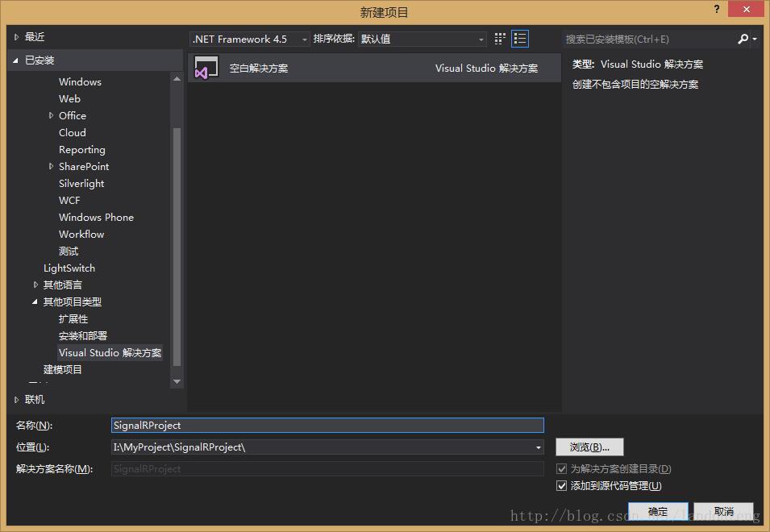Screen dimensions: 770x532
Task: Collapse the 其他项目类型 node
Action: coord(35,302)
